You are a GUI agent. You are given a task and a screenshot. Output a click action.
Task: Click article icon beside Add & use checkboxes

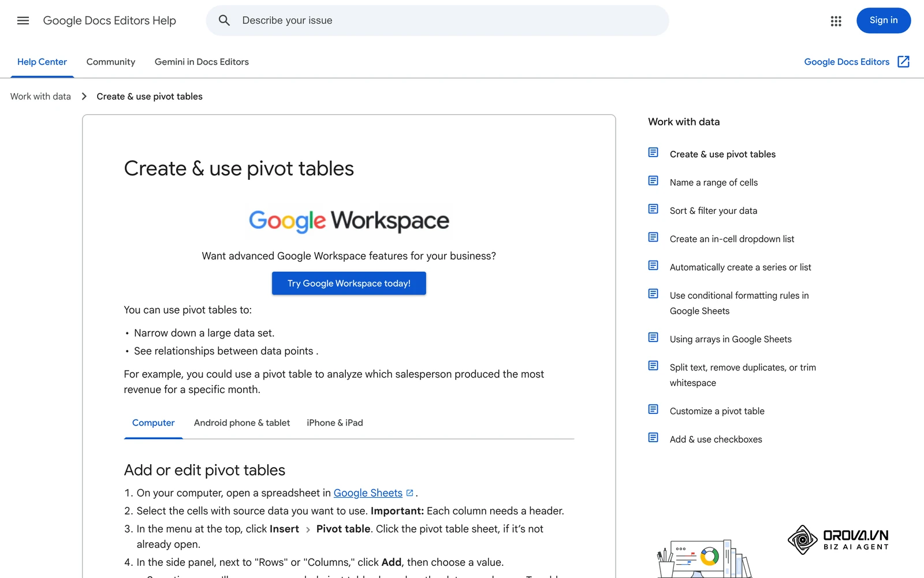[x=653, y=438]
